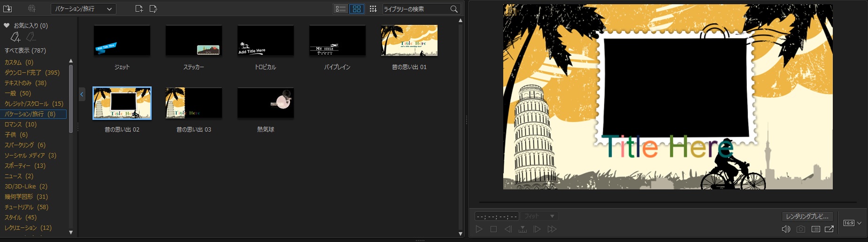Screen dimensions: 868x242
Task: Select ロマンス (10) category
Action: [20, 124]
